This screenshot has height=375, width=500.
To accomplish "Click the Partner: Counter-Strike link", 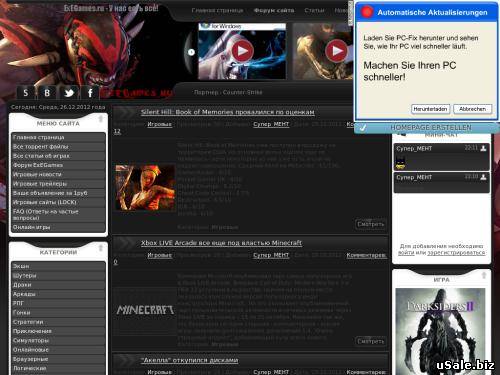I will 228,92.
